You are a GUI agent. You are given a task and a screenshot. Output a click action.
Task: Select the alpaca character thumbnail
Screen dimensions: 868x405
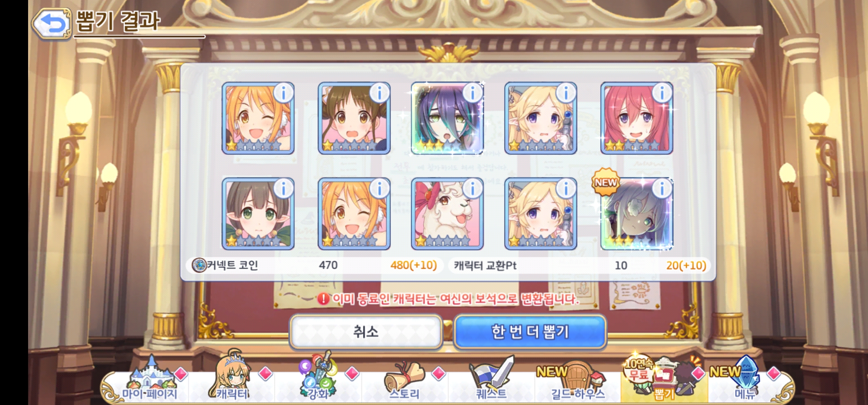(x=447, y=214)
